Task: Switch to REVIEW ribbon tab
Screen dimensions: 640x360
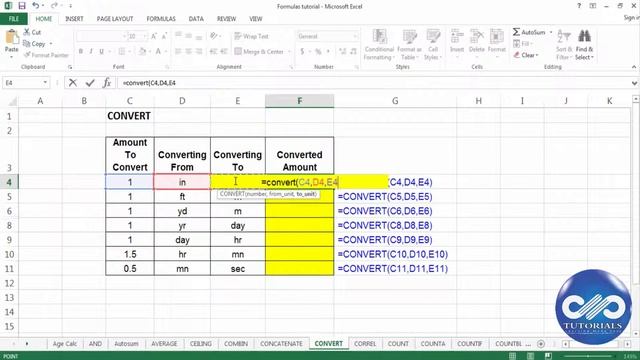Action: (226, 19)
